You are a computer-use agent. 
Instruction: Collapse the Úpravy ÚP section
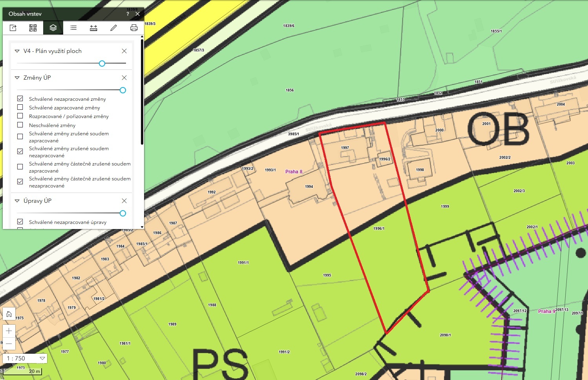pos(17,201)
